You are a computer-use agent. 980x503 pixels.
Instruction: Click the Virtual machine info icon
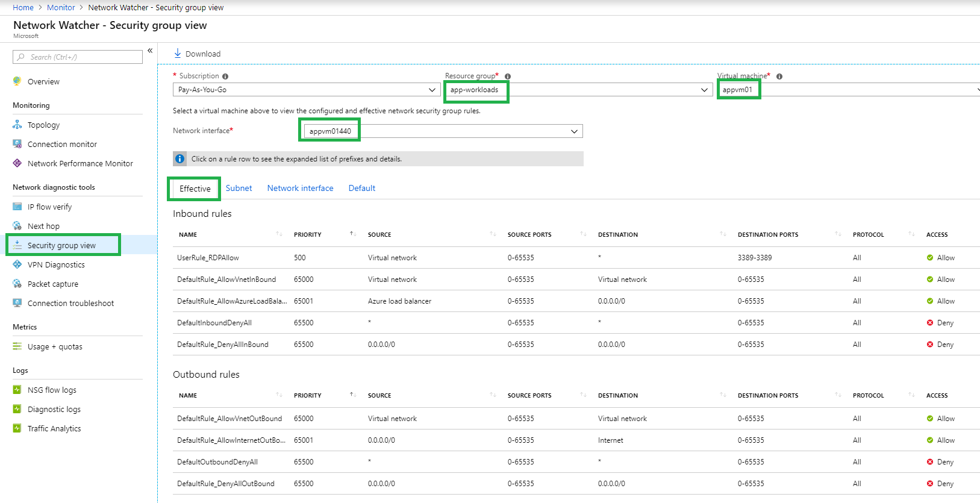(779, 77)
